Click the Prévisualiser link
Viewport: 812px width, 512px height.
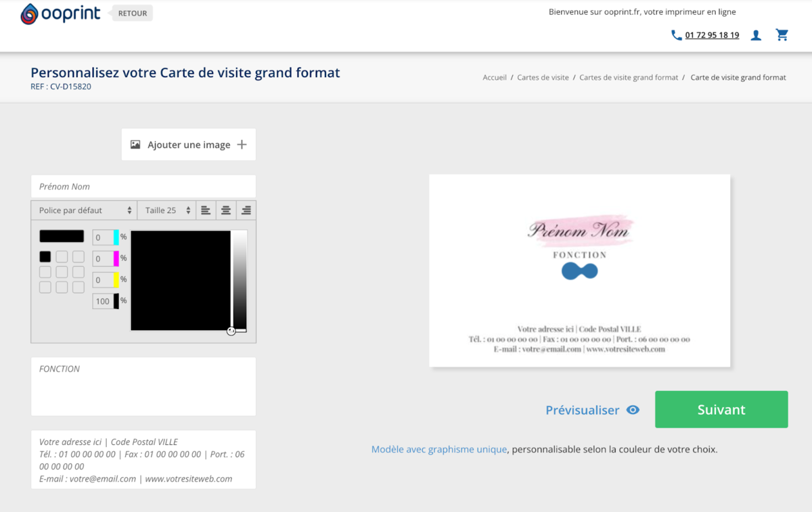582,410
